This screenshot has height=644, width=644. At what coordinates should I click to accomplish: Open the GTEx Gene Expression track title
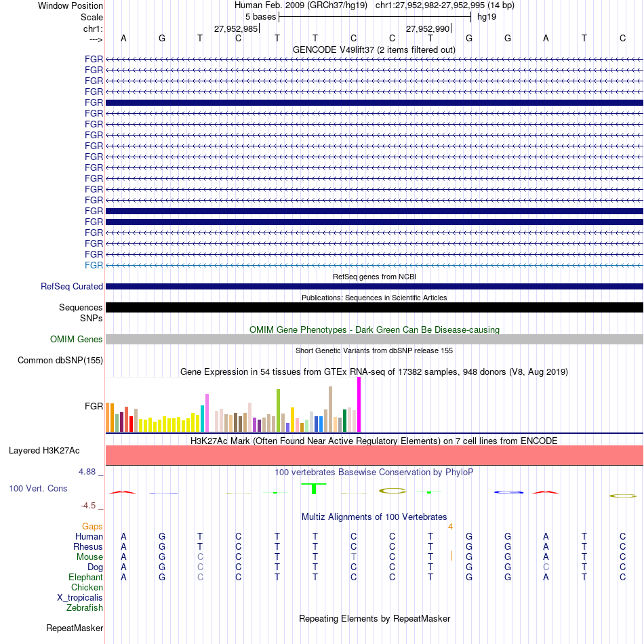[x=374, y=371]
